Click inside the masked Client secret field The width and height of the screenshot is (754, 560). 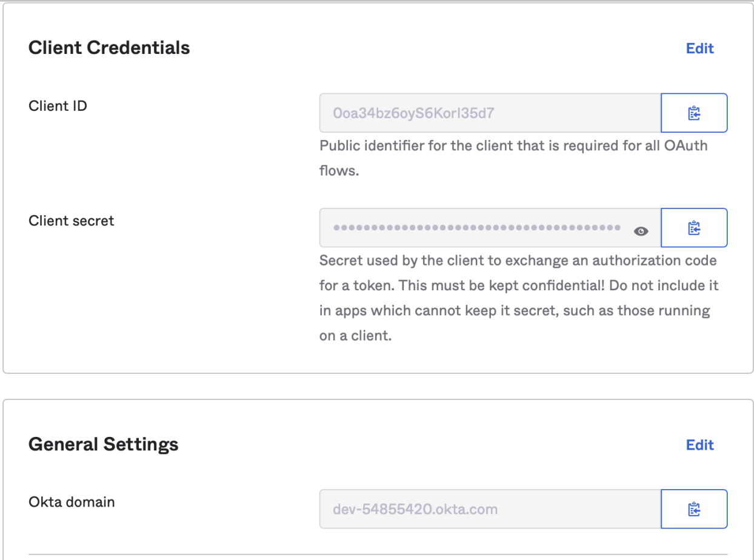(x=476, y=228)
